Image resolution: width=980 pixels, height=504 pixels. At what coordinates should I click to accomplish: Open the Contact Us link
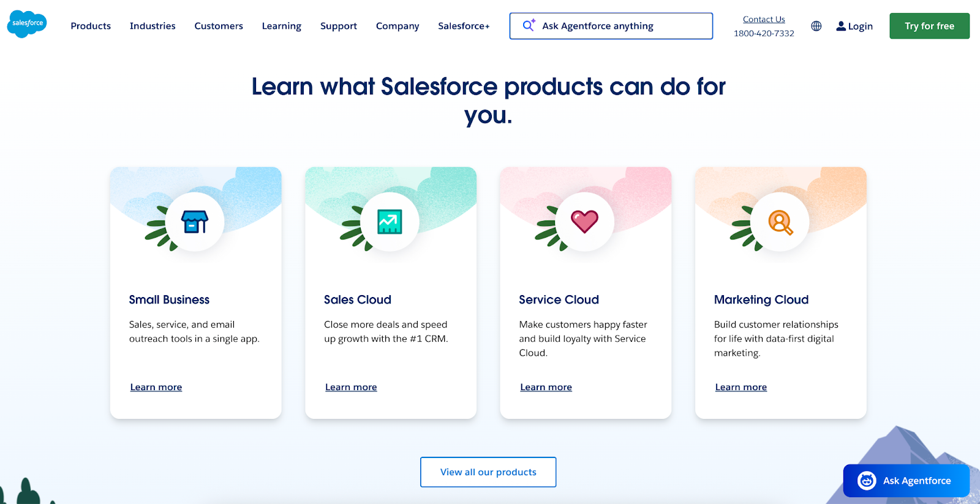[x=764, y=19]
